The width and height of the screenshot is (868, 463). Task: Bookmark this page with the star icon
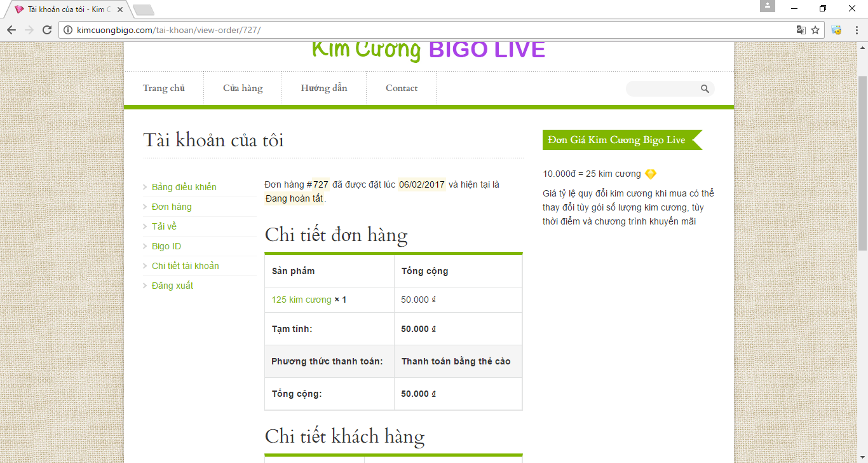[815, 30]
